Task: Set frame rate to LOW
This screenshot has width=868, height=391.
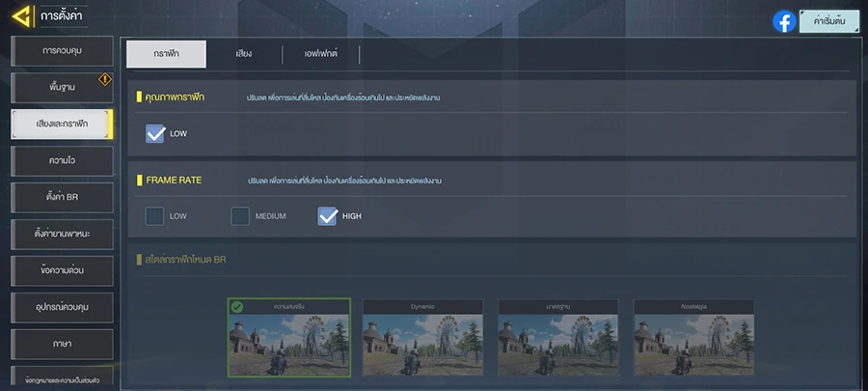Action: pos(154,216)
